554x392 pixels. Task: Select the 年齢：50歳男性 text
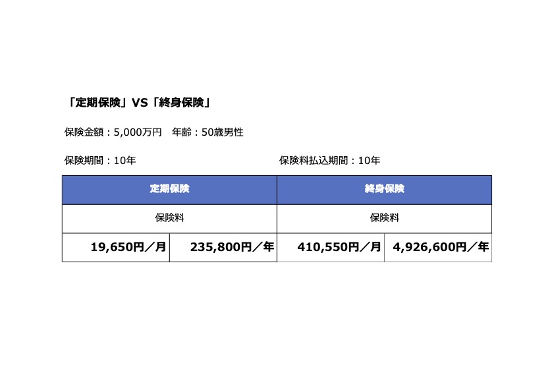click(208, 132)
